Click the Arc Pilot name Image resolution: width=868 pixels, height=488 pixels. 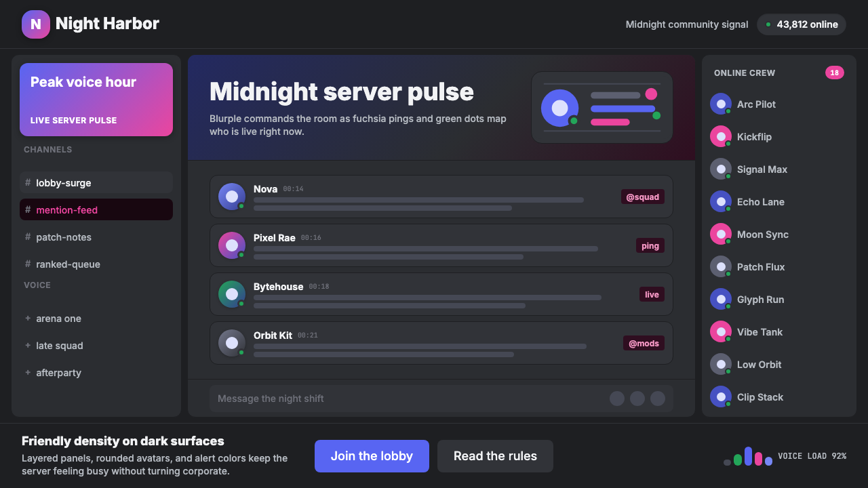tap(756, 104)
